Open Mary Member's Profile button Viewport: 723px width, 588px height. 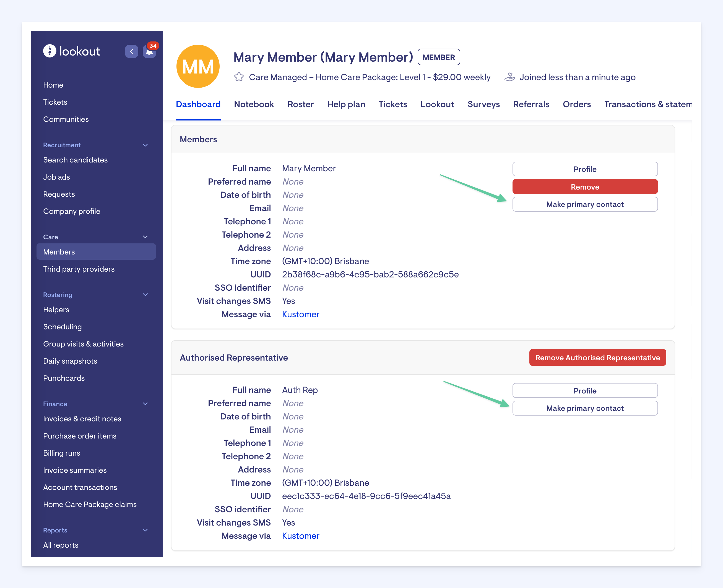(x=585, y=169)
